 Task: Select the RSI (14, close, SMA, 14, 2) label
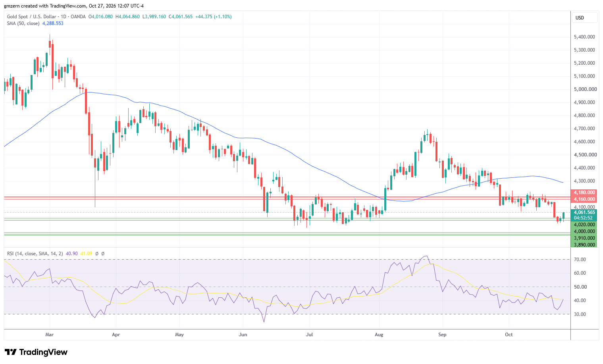(x=35, y=254)
